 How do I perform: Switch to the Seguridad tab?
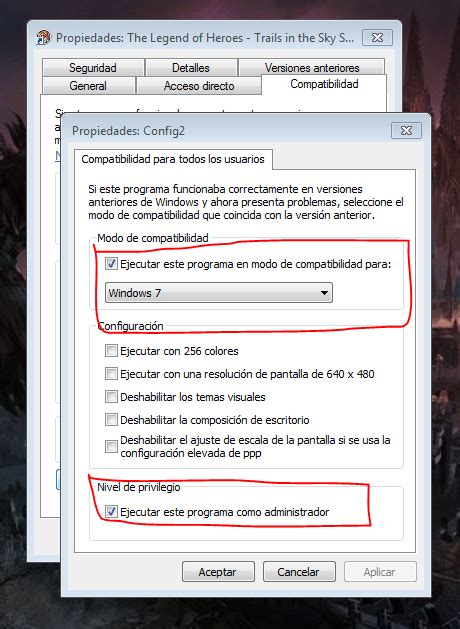point(93,67)
